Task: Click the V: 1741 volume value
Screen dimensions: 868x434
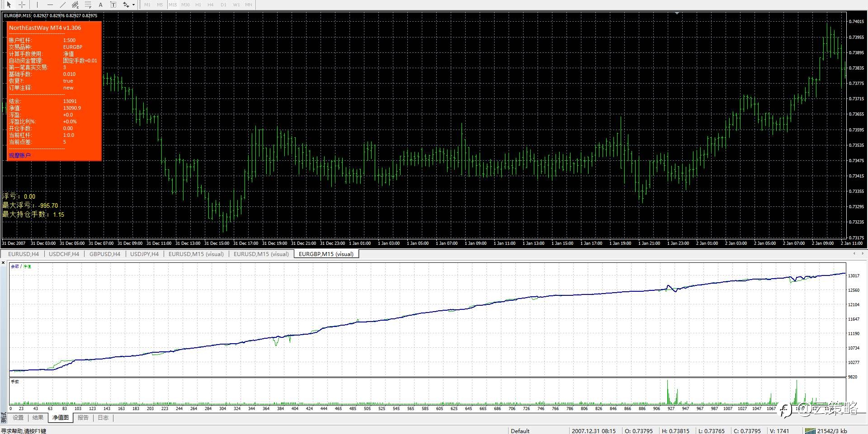Action: (x=780, y=431)
